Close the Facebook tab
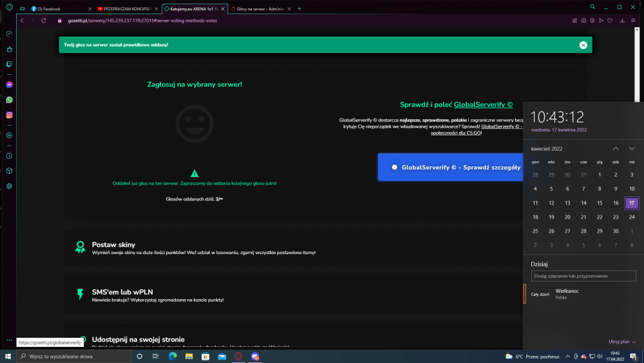 [90, 8]
